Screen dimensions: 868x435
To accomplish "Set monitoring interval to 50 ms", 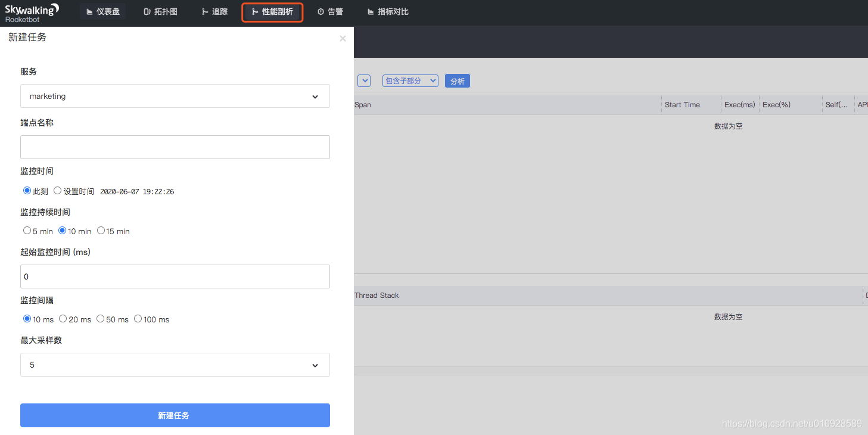I will [100, 319].
